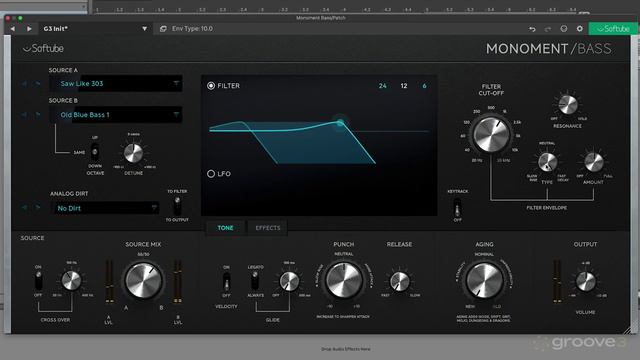Click the Punch knob
The image size is (640, 360).
344,281
